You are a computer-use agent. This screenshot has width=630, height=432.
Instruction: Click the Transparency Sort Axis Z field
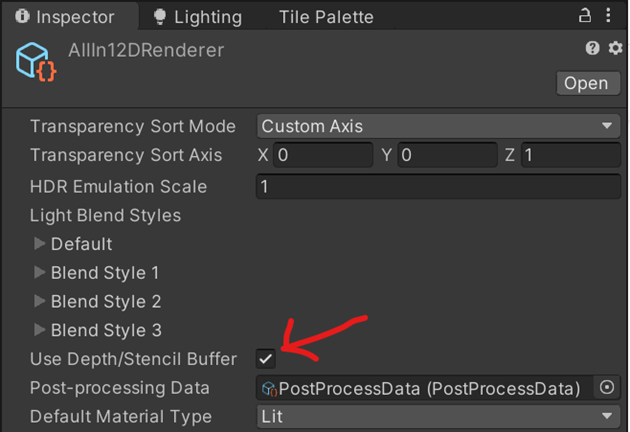coord(571,155)
